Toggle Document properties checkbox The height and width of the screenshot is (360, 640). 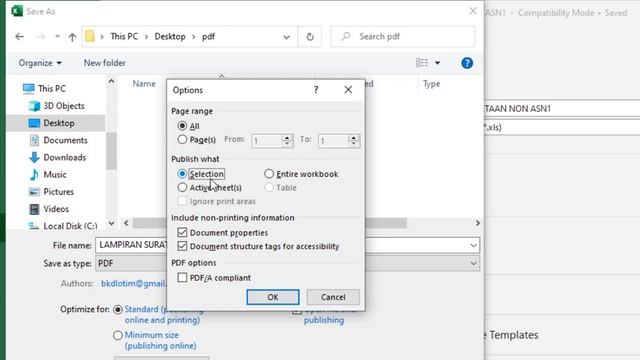182,233
